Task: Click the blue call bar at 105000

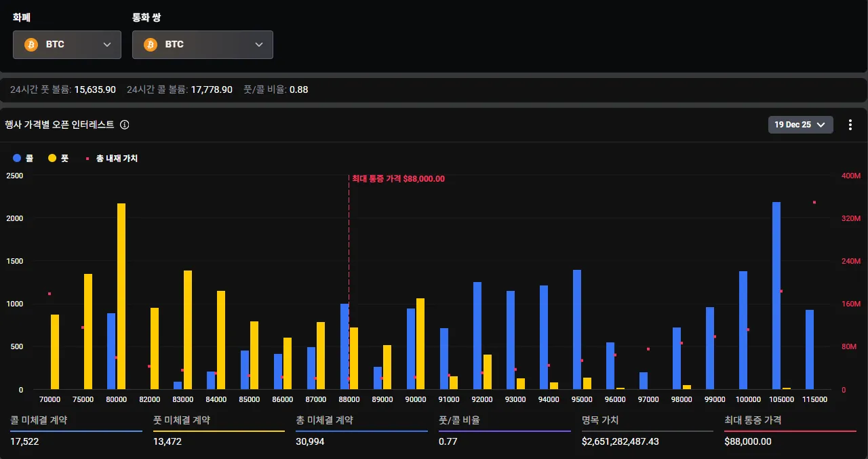Action: (x=776, y=296)
